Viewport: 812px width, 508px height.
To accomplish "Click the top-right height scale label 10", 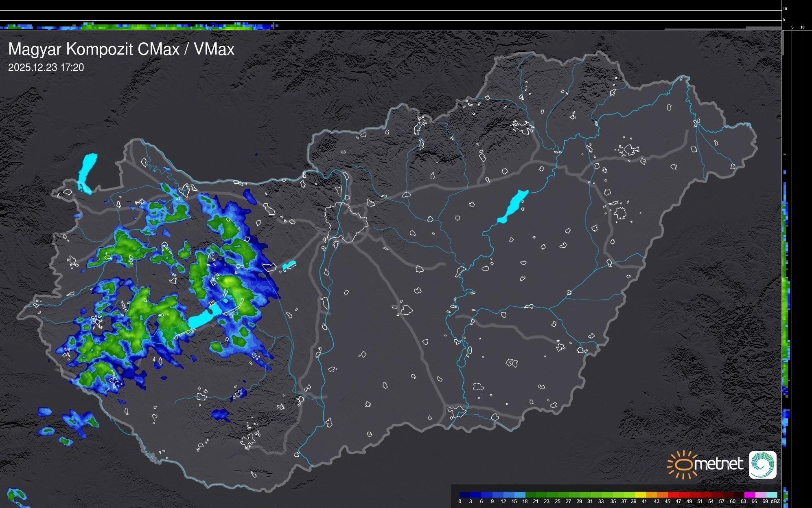I will 785,9.
